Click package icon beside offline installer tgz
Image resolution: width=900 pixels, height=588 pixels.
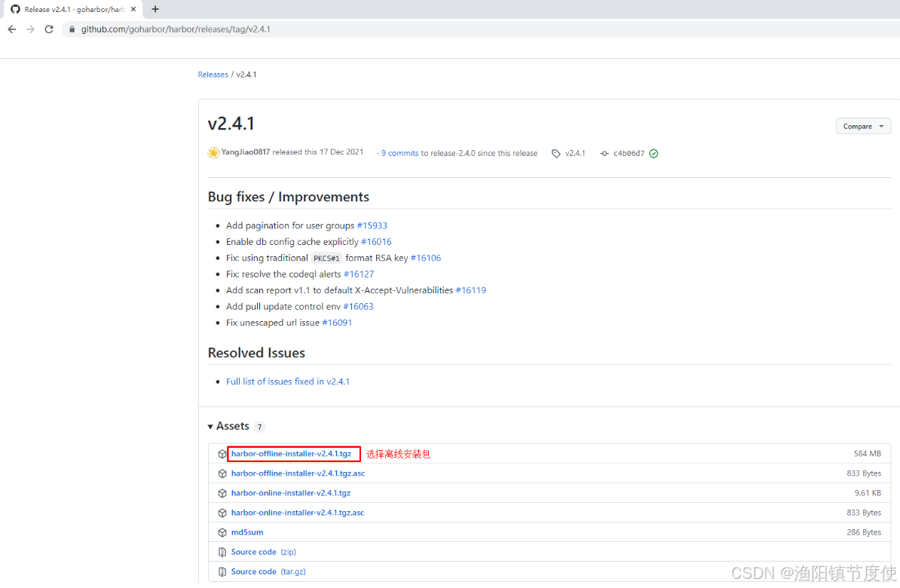(x=222, y=454)
